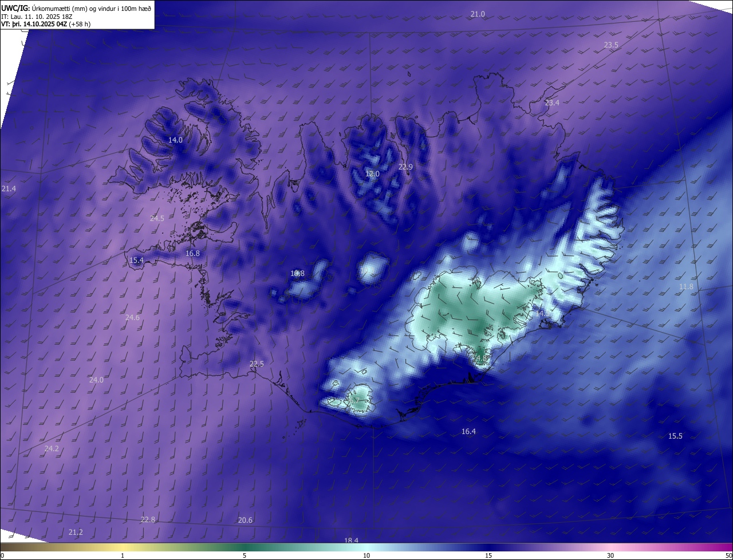Select the 20.6 value label
The image size is (733, 560).
point(245,520)
